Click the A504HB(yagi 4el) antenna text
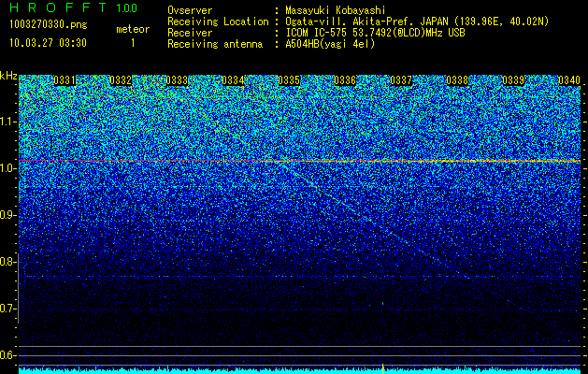This screenshot has height=374, width=588. 330,44
